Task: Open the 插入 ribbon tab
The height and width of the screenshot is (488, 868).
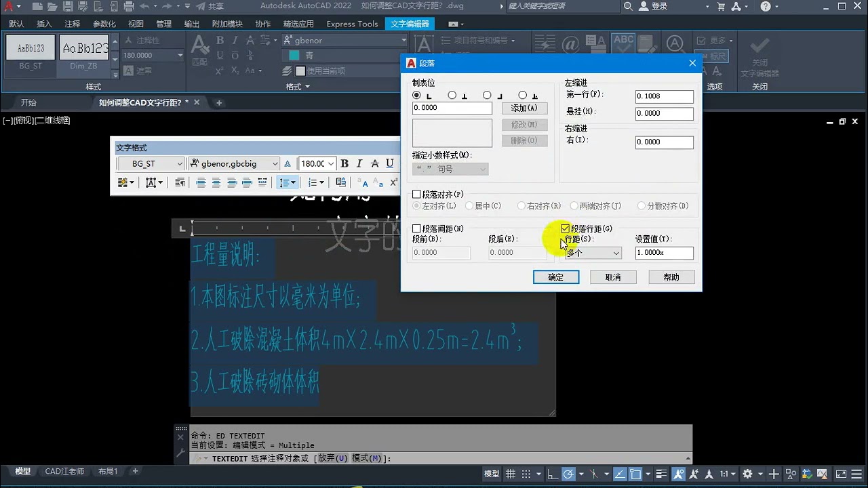Action: [x=44, y=24]
